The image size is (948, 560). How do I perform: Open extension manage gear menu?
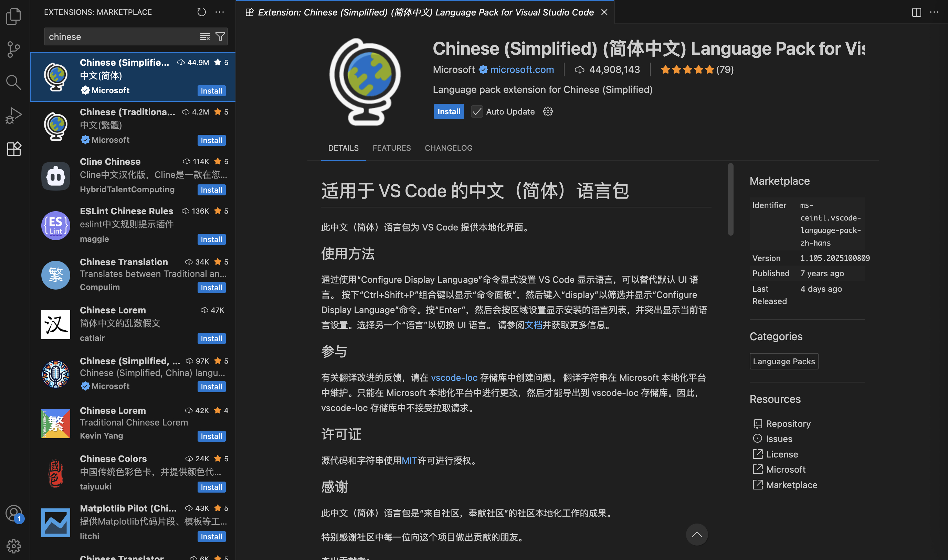click(x=548, y=112)
